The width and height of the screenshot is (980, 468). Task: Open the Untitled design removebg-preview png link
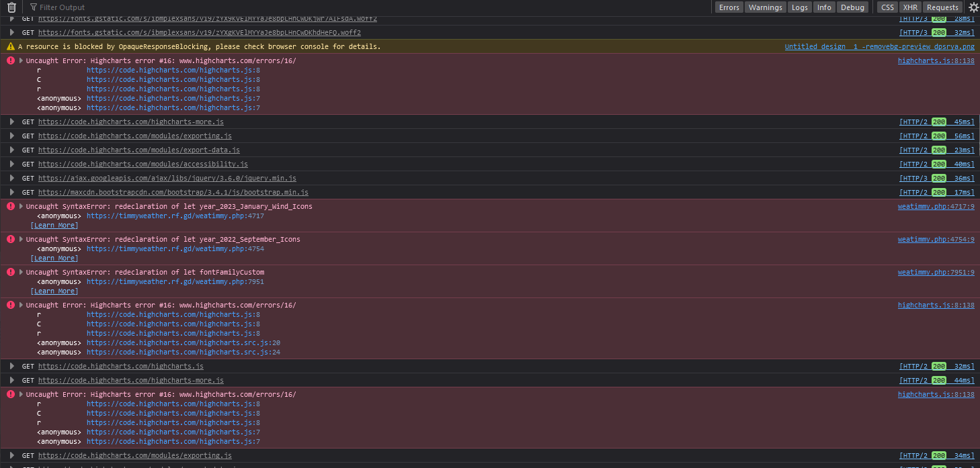(x=879, y=47)
